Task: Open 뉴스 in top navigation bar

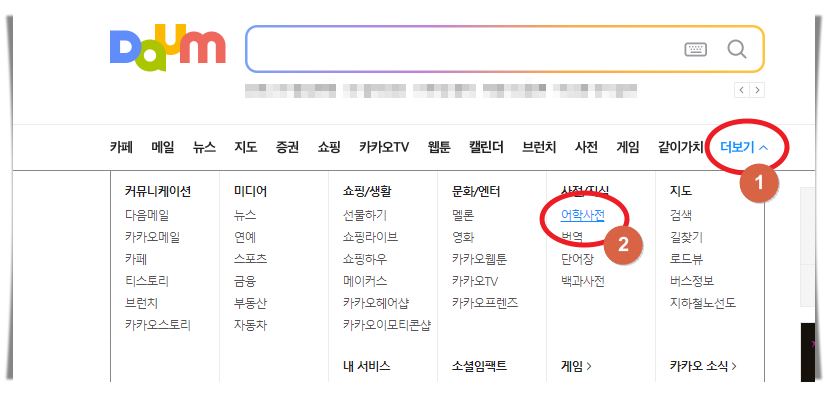Action: click(x=204, y=147)
